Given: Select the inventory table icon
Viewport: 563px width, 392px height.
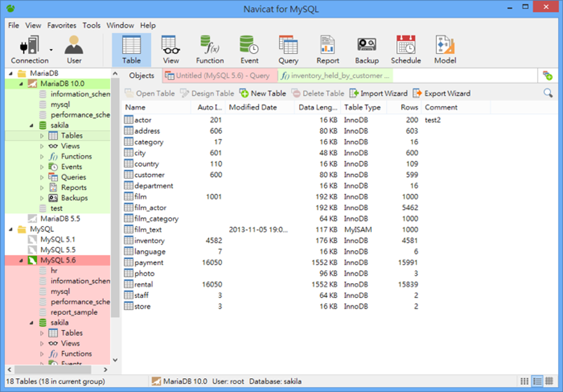Looking at the screenshot, I should (x=129, y=240).
